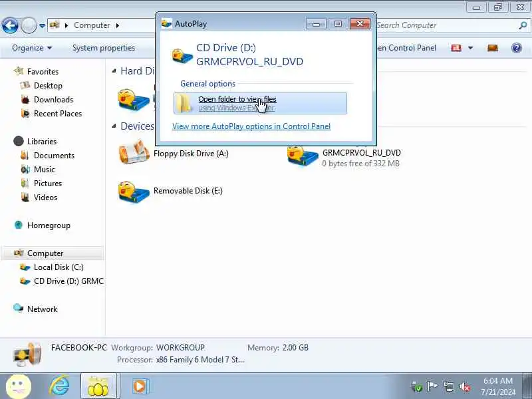Toggle the preview pane icon

point(493,48)
